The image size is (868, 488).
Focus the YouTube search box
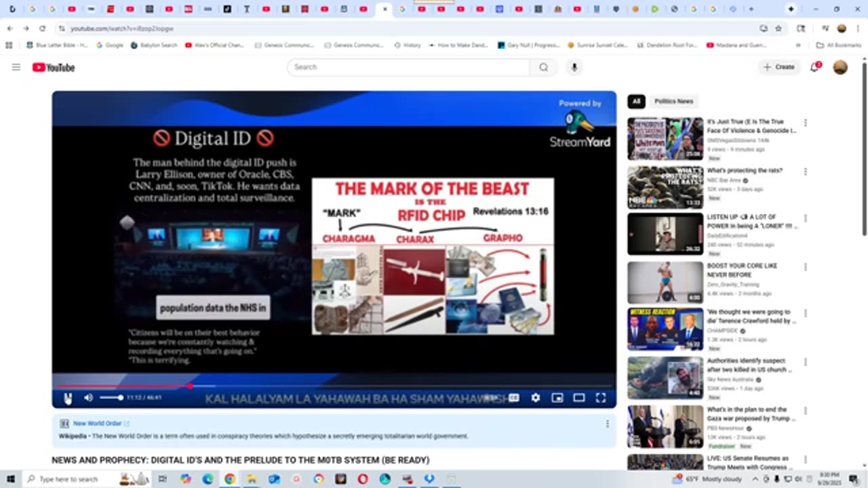pyautogui.click(x=408, y=67)
